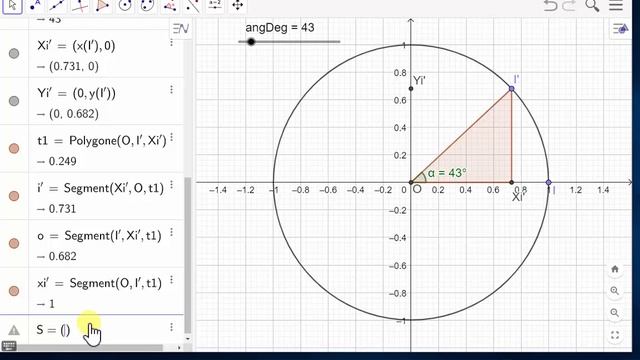The height and width of the screenshot is (360, 640).
Task: Select the Polygon tool
Action: point(102,6)
